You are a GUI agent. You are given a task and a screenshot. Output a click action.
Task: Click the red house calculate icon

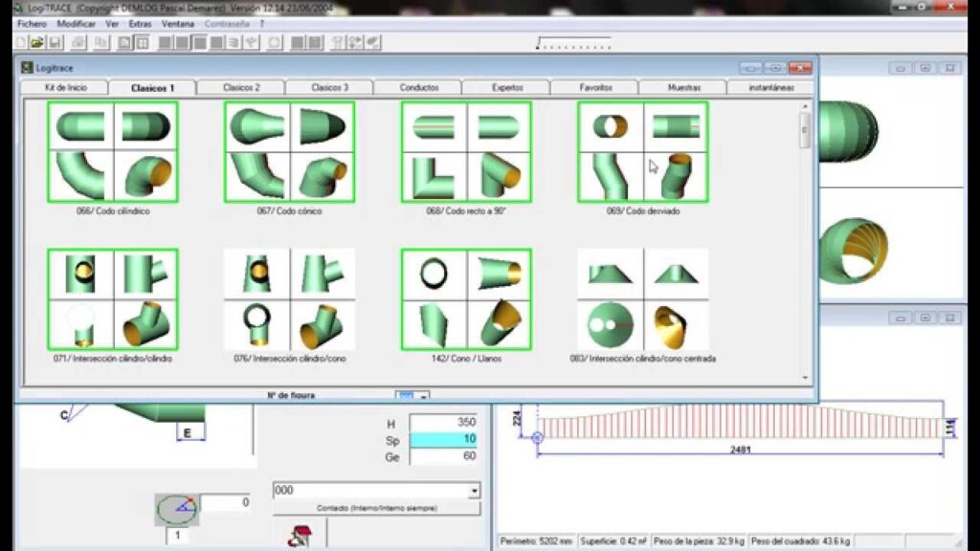300,536
